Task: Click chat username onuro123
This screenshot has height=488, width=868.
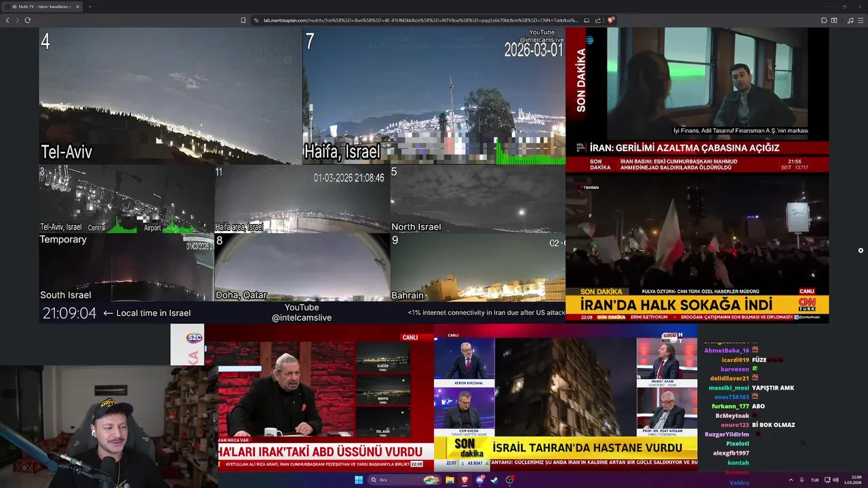Action: (735, 425)
